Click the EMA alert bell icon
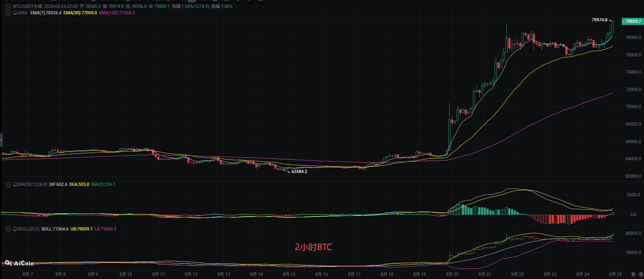Screen dimensions: 644x279 point(15,13)
